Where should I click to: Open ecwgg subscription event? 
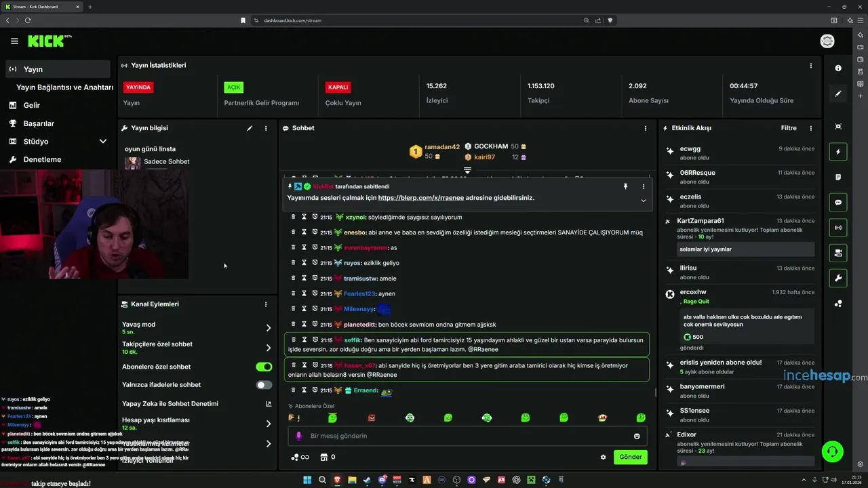click(x=740, y=152)
